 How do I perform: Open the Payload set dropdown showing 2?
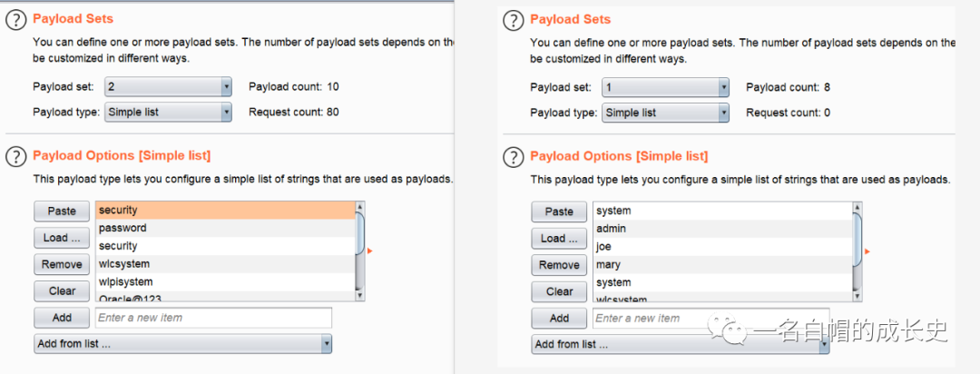point(168,86)
